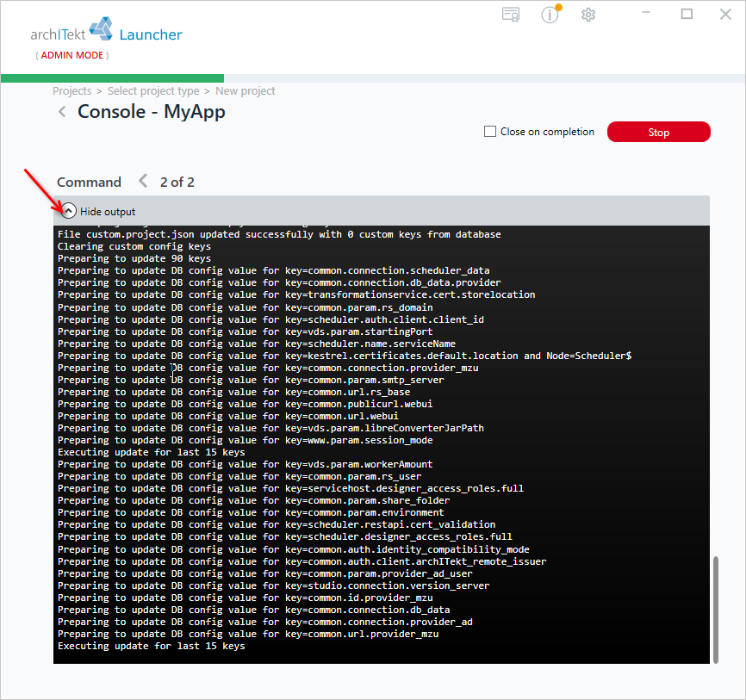The width and height of the screenshot is (746, 700).
Task: Click the 'Hide output' label text
Action: pyautogui.click(x=108, y=212)
